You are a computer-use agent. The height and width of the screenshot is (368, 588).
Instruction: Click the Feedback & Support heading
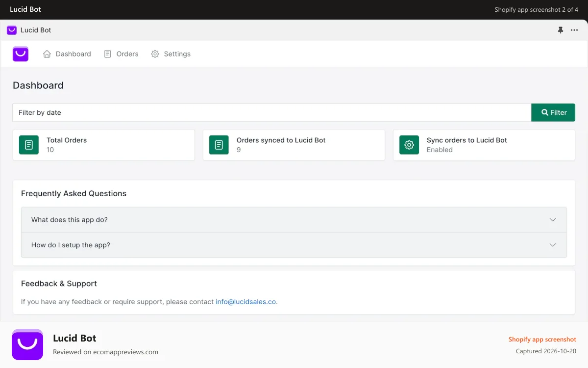point(59,284)
